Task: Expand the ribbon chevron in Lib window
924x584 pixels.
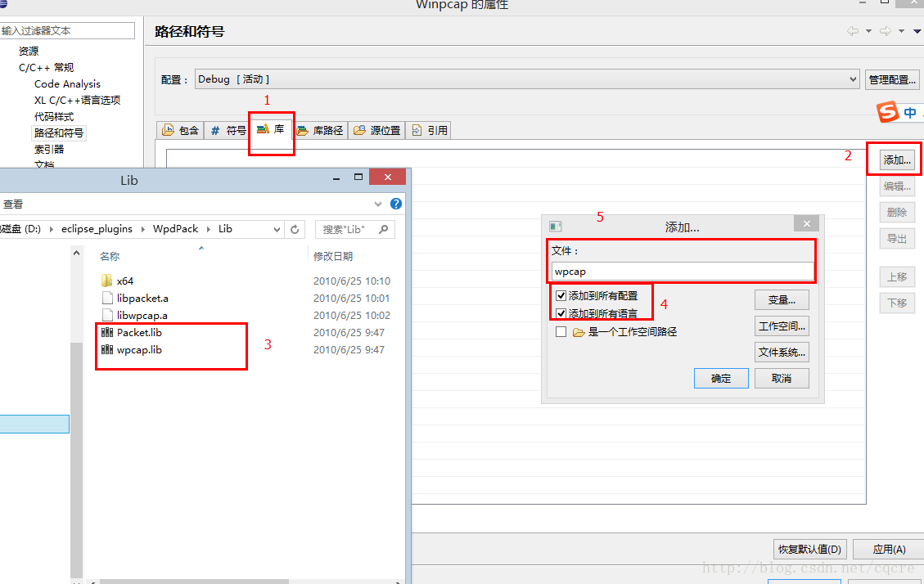Action: pos(378,204)
